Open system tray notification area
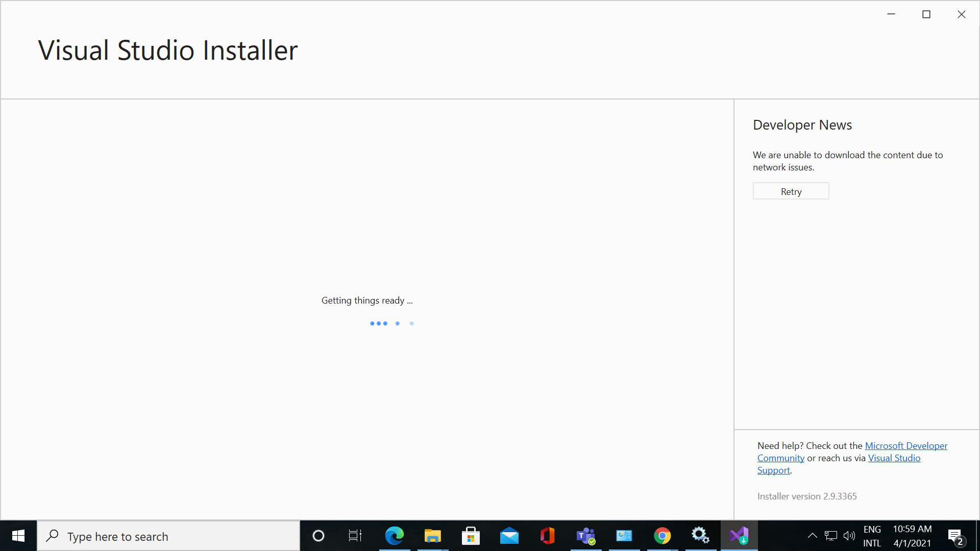The image size is (980, 551). tap(813, 536)
